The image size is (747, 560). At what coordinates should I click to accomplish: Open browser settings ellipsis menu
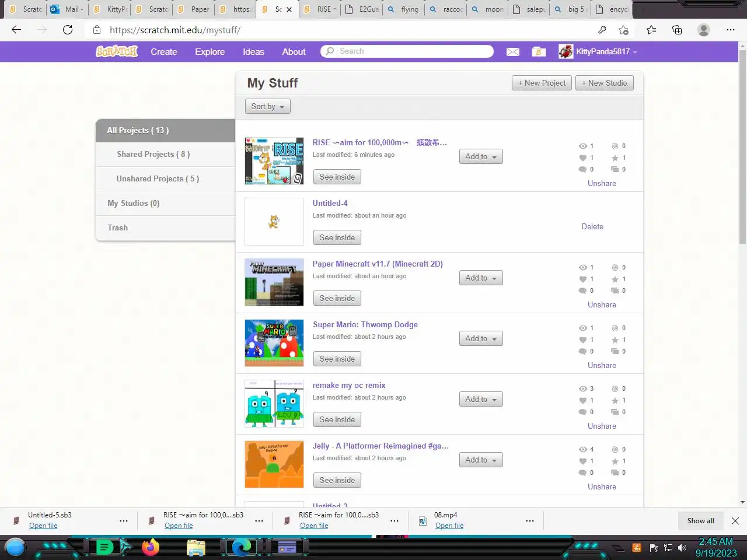(731, 30)
